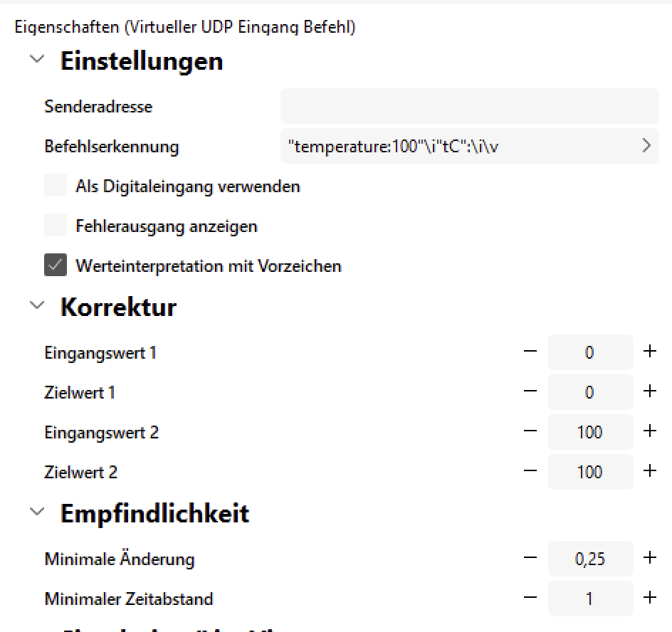Screen dimensions: 672x632
Task: Check Fehlerausgang anzeigen option
Action: 56,225
